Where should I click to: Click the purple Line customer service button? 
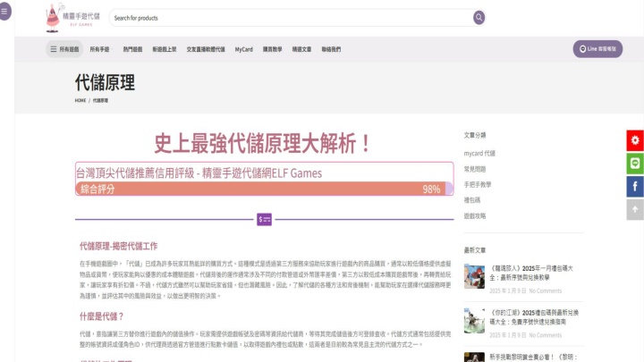(x=597, y=49)
